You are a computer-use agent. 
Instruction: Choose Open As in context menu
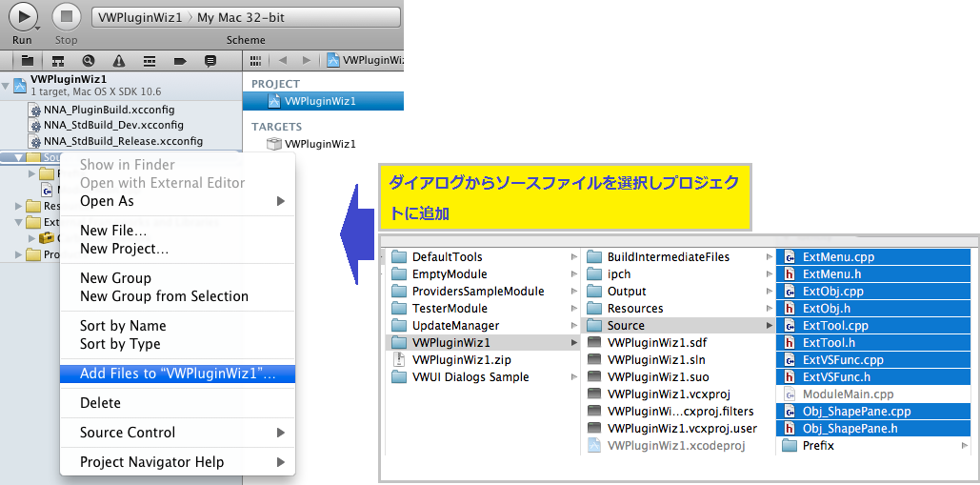[x=177, y=201]
